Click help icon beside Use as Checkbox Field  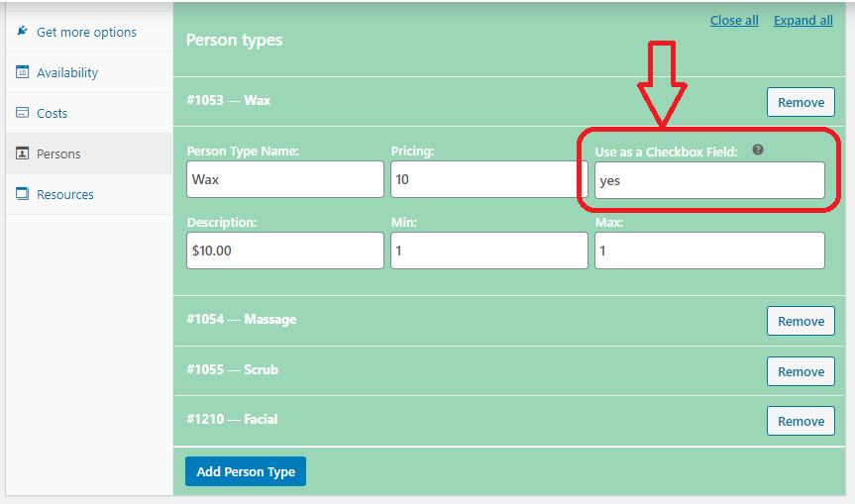pos(758,151)
